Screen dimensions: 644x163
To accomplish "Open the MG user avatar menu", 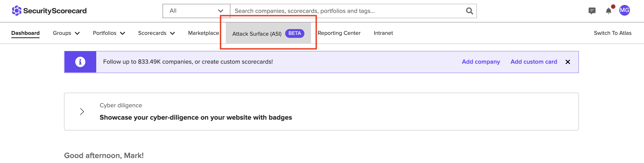I will (624, 10).
